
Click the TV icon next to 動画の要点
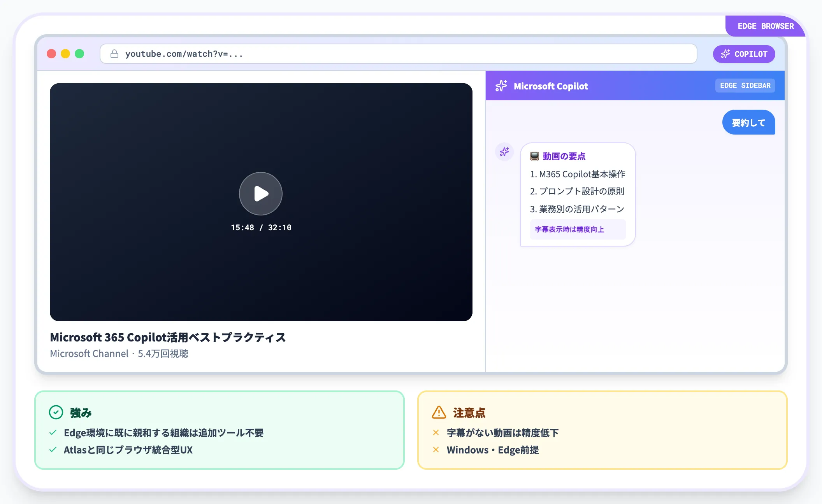tap(534, 156)
